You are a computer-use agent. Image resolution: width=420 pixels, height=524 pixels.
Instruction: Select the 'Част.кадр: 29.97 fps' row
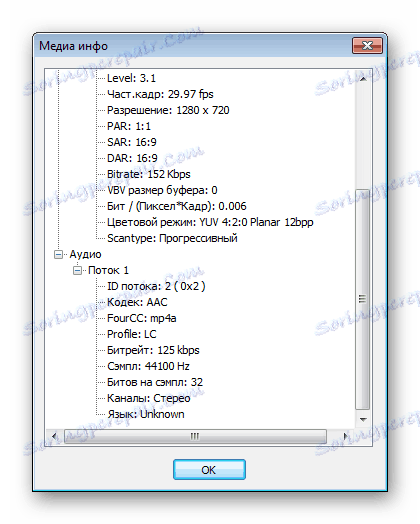[160, 94]
